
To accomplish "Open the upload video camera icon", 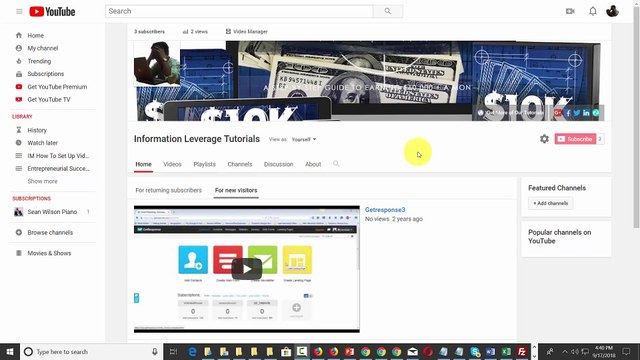I will click(x=570, y=11).
